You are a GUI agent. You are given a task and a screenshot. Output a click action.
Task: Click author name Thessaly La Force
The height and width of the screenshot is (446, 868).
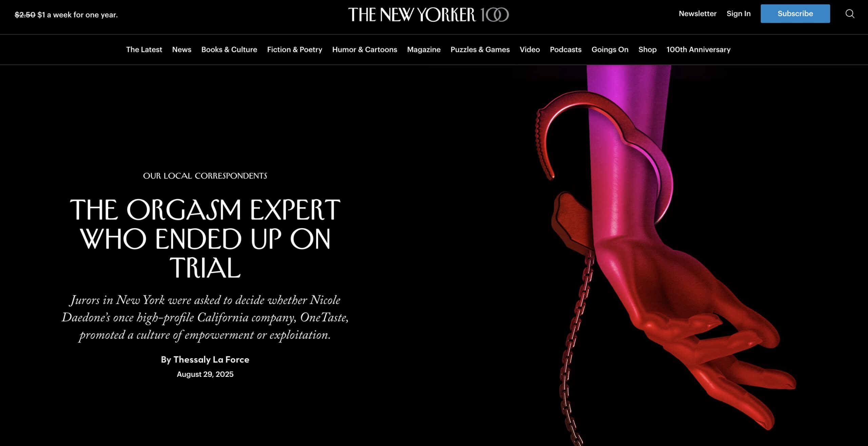(211, 360)
